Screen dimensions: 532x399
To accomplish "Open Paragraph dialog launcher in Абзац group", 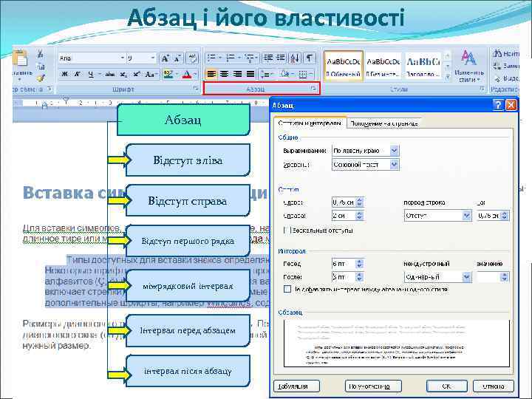I will pos(313,89).
